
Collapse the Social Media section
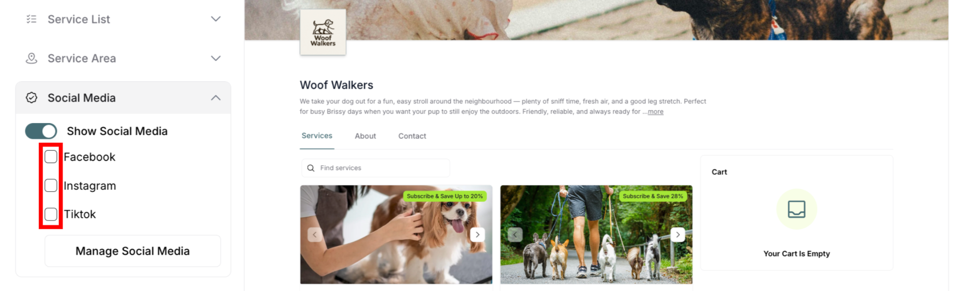click(216, 98)
